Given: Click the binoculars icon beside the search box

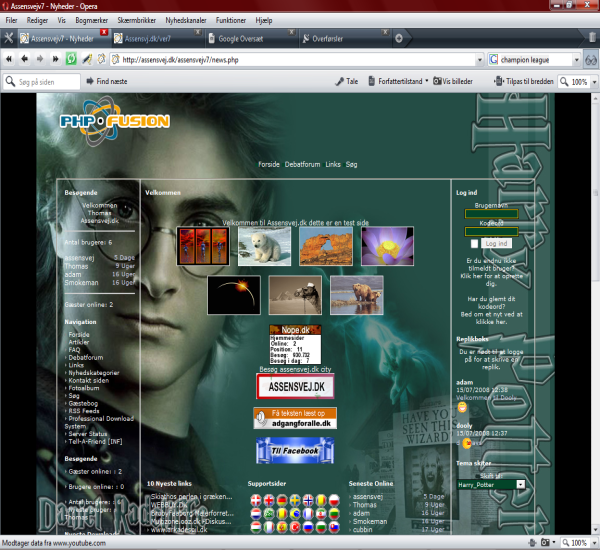Looking at the screenshot, I should (x=591, y=60).
